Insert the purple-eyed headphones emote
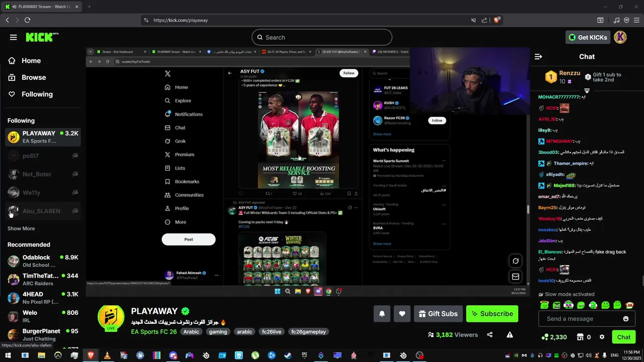644x362 pixels. pyautogui.click(x=569, y=305)
